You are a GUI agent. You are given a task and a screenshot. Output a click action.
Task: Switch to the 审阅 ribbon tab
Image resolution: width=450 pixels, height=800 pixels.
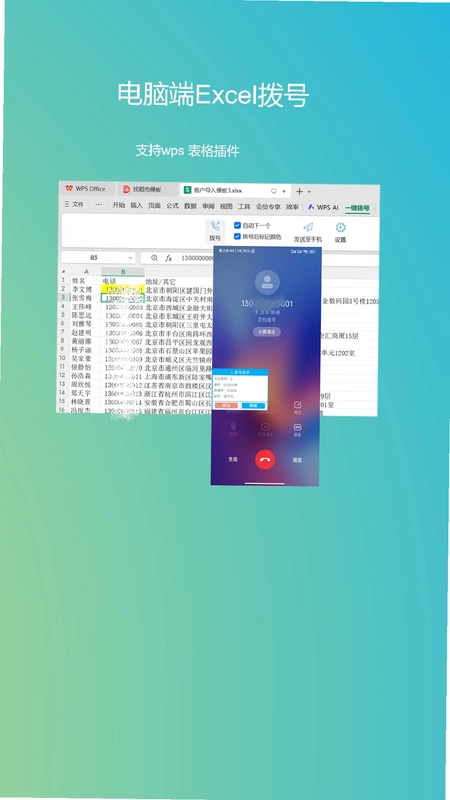point(208,206)
